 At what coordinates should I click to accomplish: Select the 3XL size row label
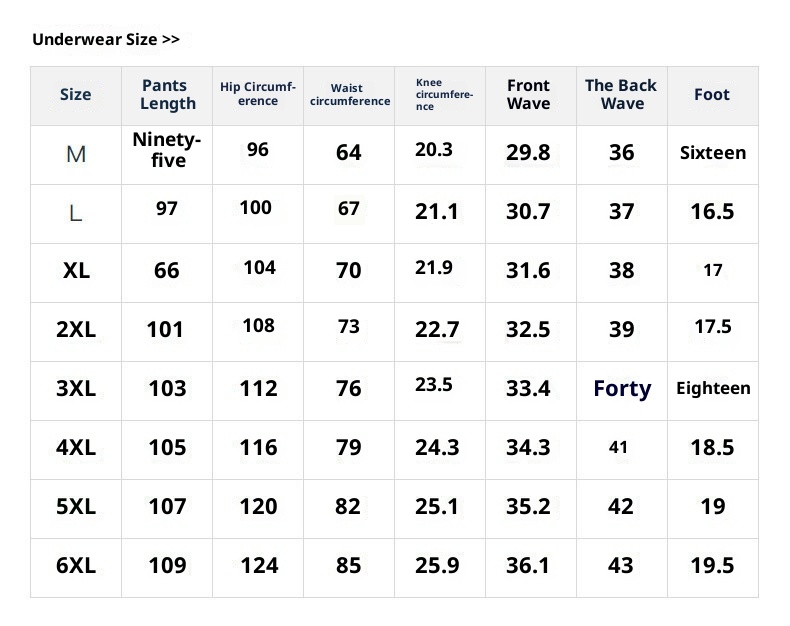76,388
